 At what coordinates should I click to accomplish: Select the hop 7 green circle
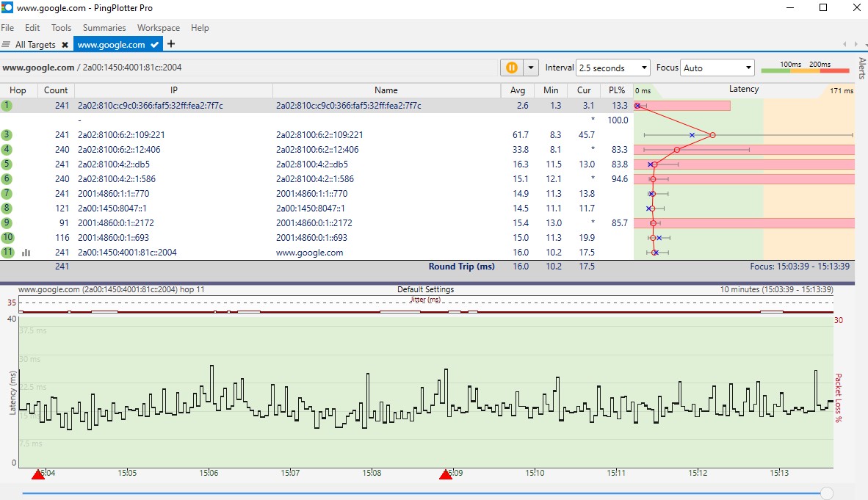point(7,193)
